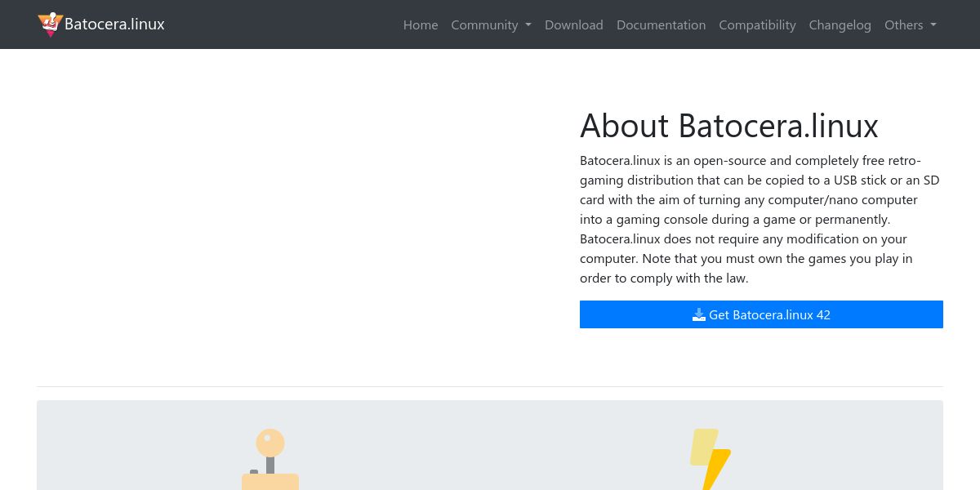
Task: Click the paragraph starting 'Batocera.linux is an open-source'
Action: (761, 219)
